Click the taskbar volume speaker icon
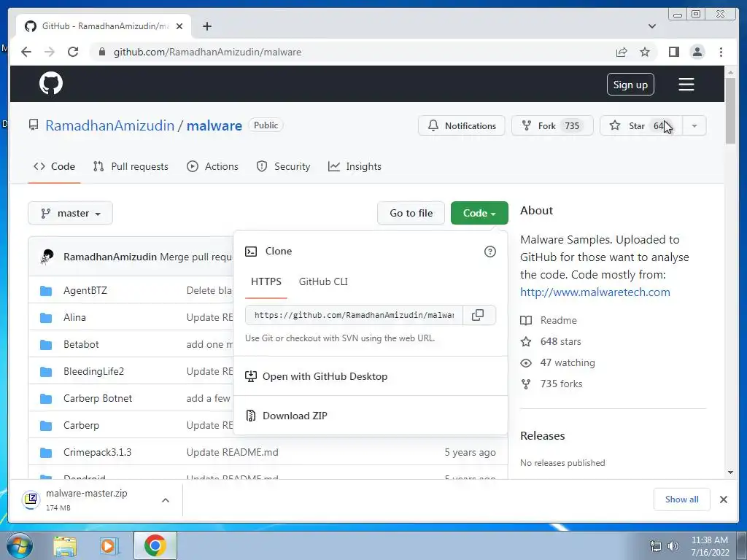Viewport: 747px width, 560px height. click(673, 546)
